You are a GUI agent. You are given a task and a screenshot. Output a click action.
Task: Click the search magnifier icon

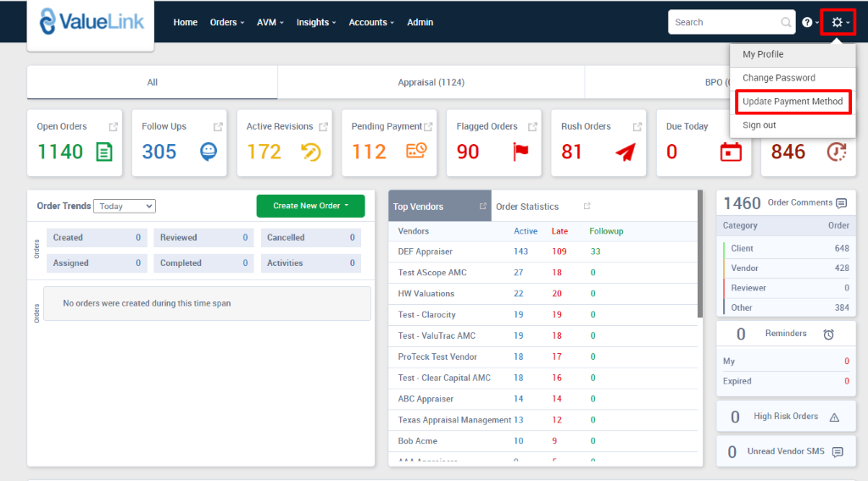(786, 23)
